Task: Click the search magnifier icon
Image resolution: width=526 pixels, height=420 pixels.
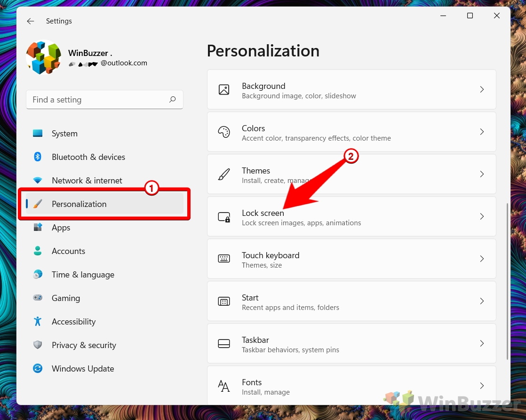Action: [x=172, y=99]
